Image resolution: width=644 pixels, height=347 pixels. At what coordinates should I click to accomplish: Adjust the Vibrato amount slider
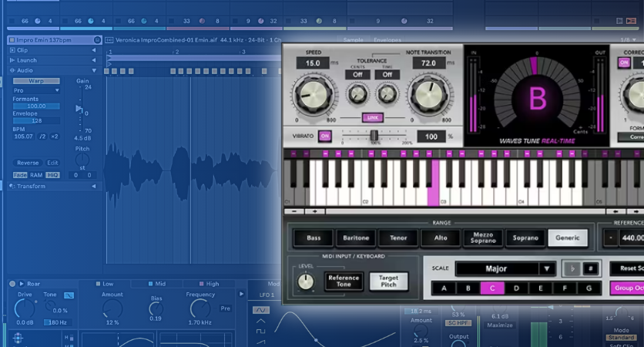click(374, 136)
